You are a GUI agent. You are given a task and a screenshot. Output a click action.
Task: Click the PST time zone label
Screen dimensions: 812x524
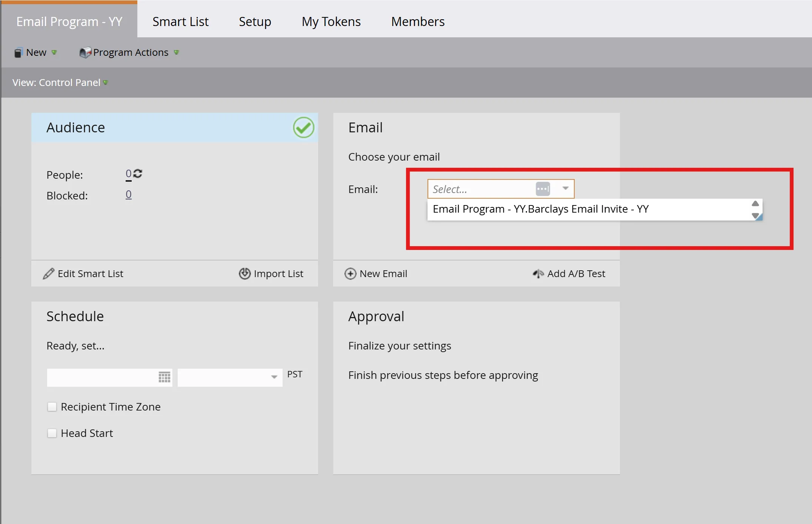(295, 374)
